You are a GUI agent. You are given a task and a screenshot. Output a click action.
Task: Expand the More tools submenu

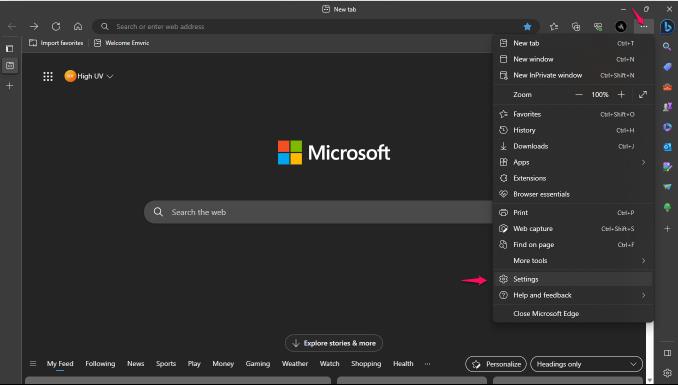[x=573, y=260]
